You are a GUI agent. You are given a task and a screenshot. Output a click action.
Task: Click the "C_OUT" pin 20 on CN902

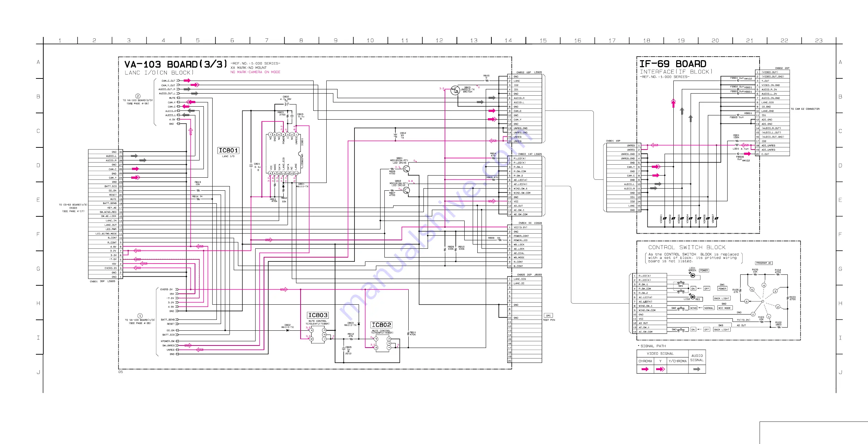pos(773,154)
